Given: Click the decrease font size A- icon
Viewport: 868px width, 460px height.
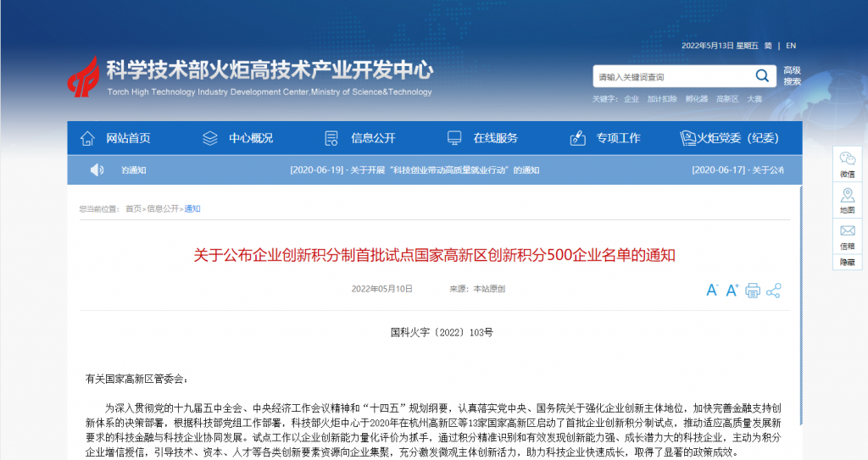Looking at the screenshot, I should (712, 291).
